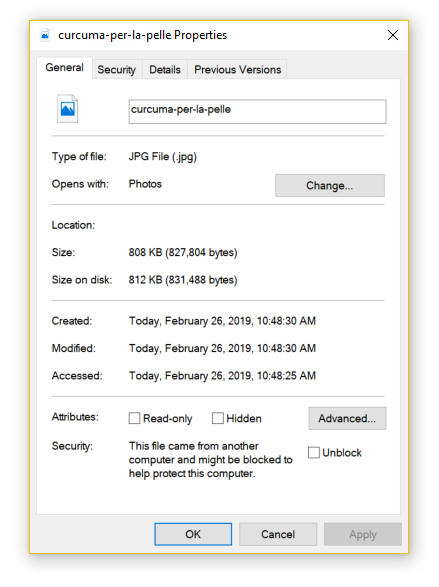Click the Created date text

222,321
